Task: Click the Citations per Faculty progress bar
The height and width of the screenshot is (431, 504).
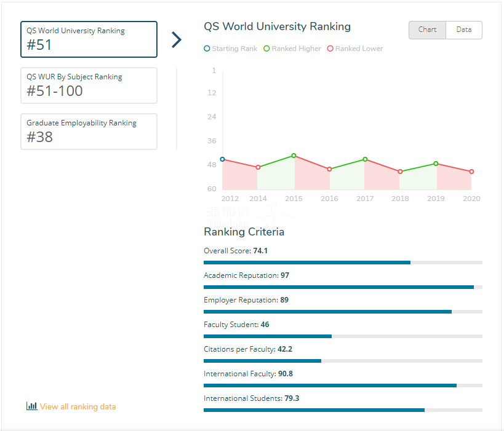Action: pyautogui.click(x=343, y=361)
